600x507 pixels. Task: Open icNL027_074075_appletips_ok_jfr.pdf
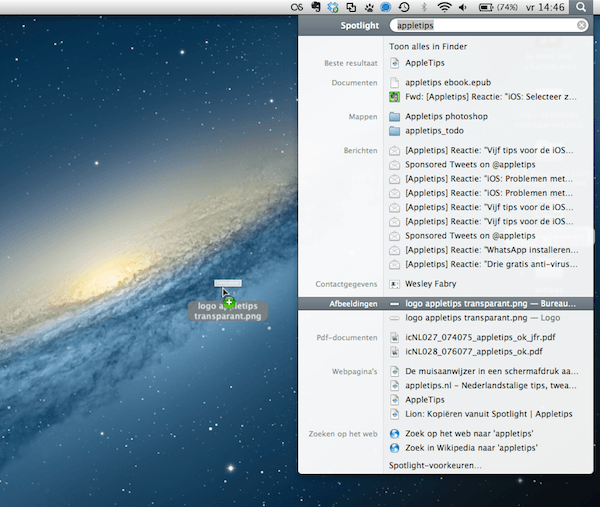pos(480,337)
